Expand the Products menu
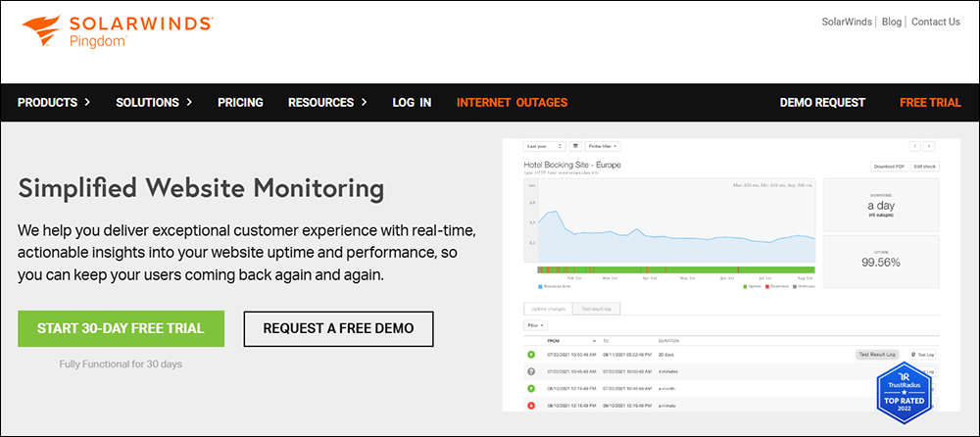 54,102
